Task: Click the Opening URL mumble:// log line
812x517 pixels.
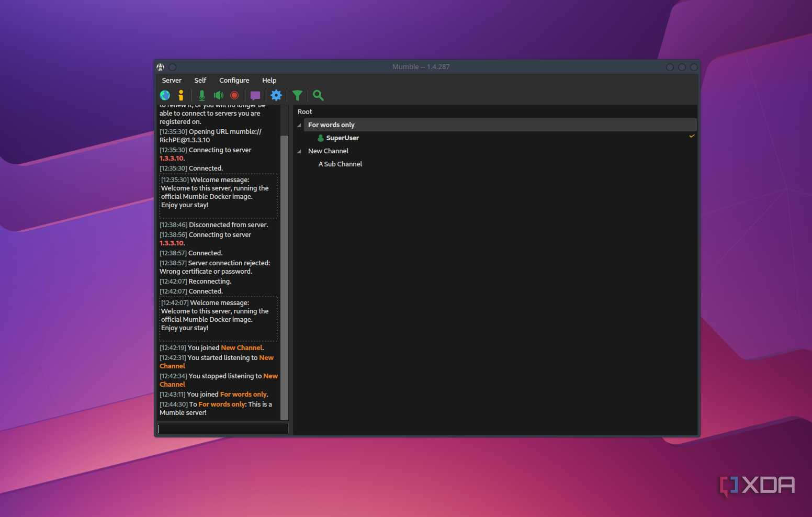Action: pyautogui.click(x=210, y=136)
